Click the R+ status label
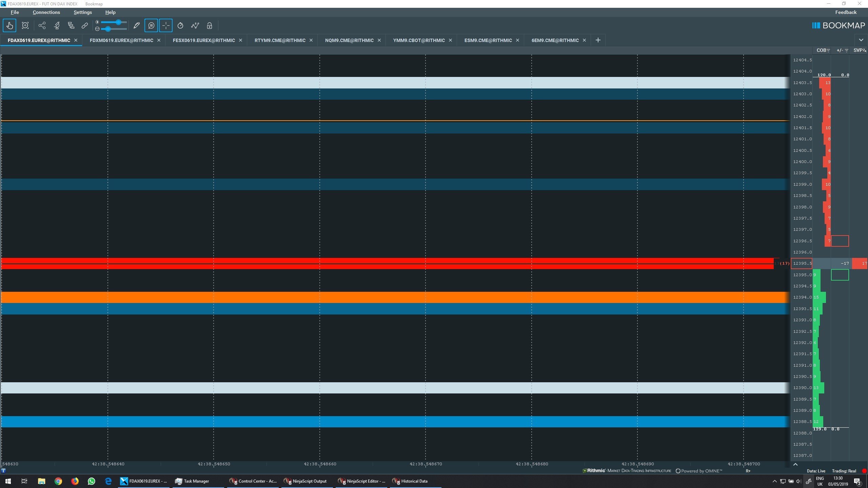Image resolution: width=868 pixels, height=488 pixels. click(x=748, y=471)
